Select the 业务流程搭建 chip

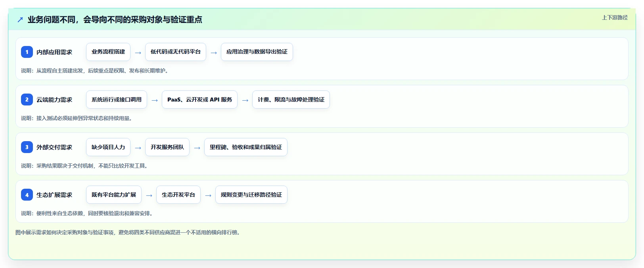(108, 52)
